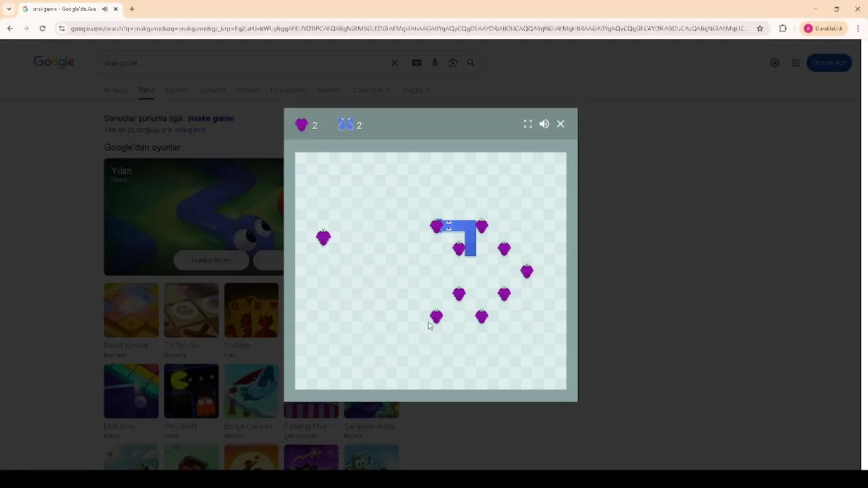Click the fruit score icon in game header

pos(302,125)
